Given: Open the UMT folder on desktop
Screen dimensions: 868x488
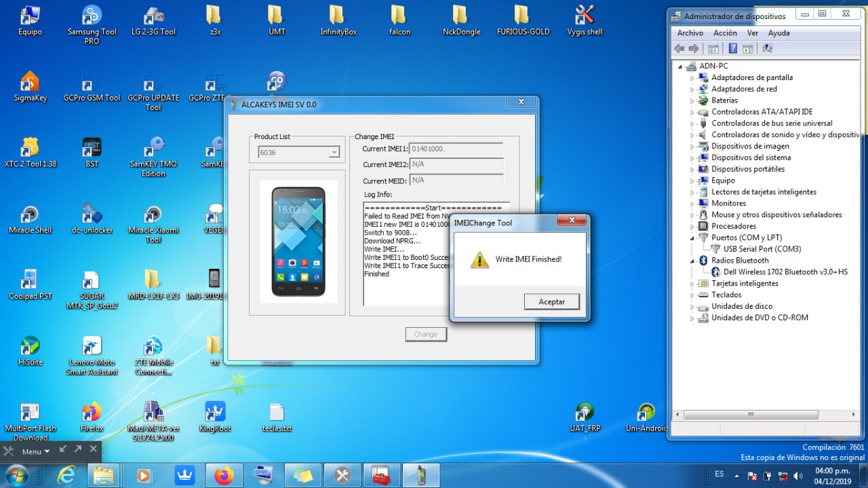Looking at the screenshot, I should pos(277,20).
